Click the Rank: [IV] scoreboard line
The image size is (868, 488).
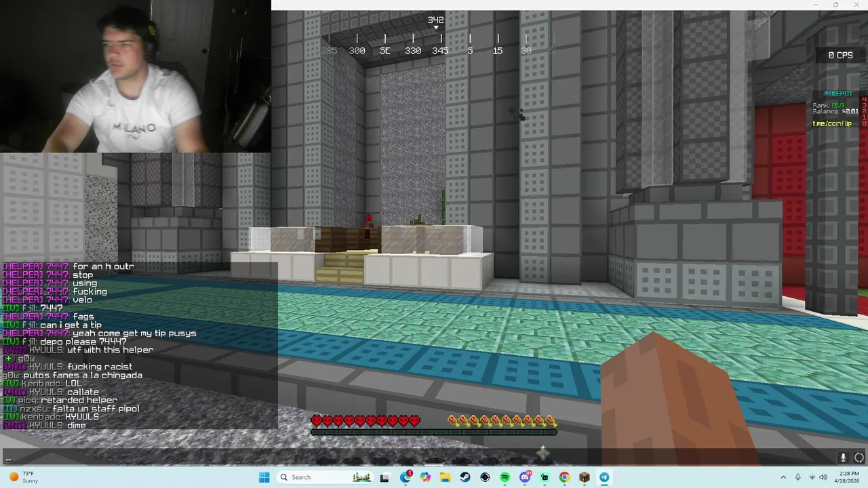(x=829, y=105)
